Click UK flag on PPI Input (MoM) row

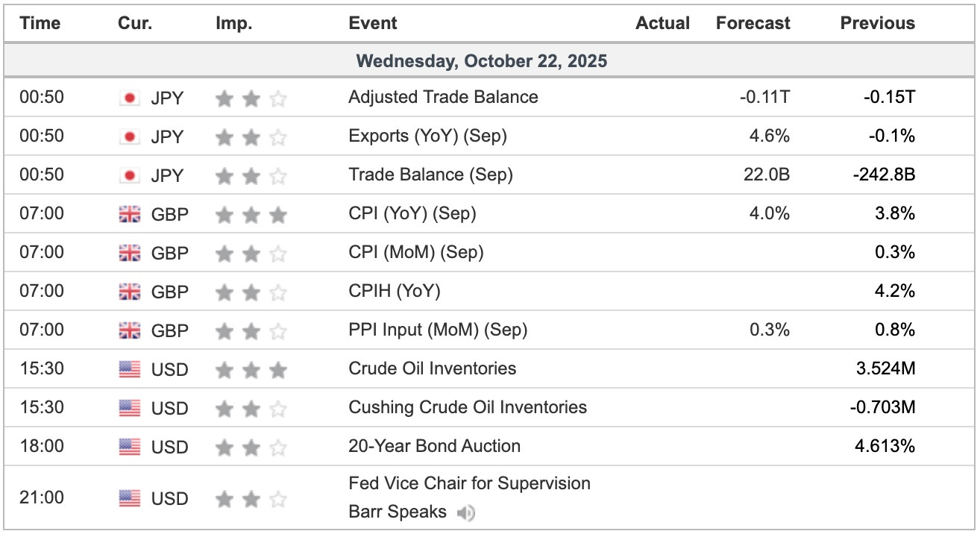130,330
